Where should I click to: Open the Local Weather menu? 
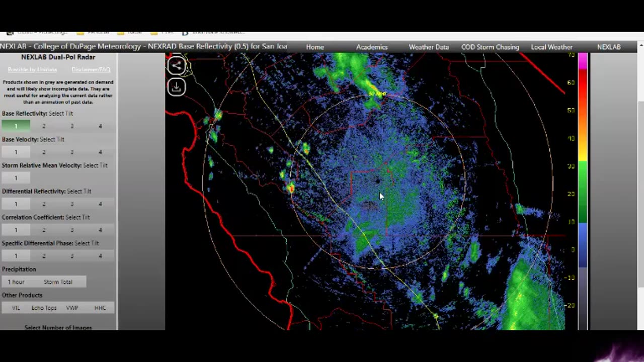(x=551, y=47)
